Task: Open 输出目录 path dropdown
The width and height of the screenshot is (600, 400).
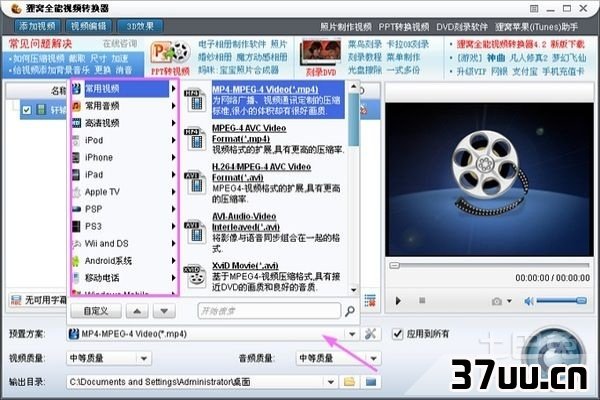Action: click(x=331, y=382)
